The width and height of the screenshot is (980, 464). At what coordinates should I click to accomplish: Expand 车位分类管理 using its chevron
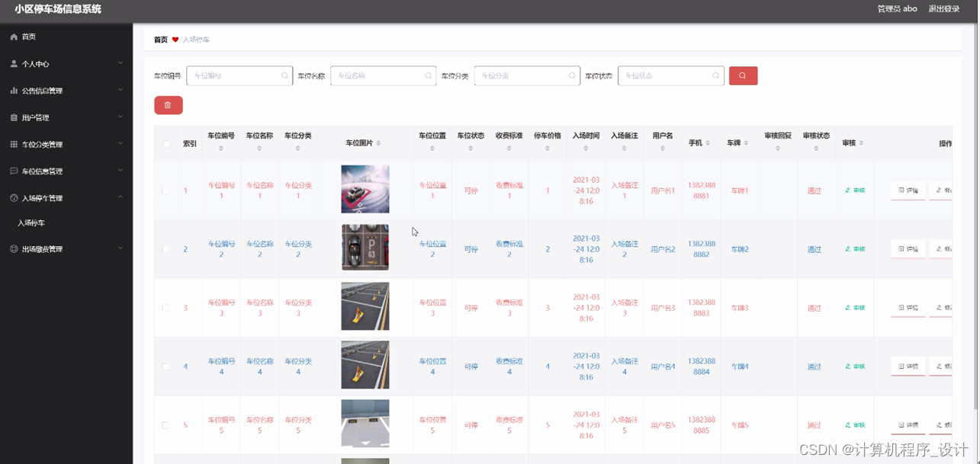[120, 143]
